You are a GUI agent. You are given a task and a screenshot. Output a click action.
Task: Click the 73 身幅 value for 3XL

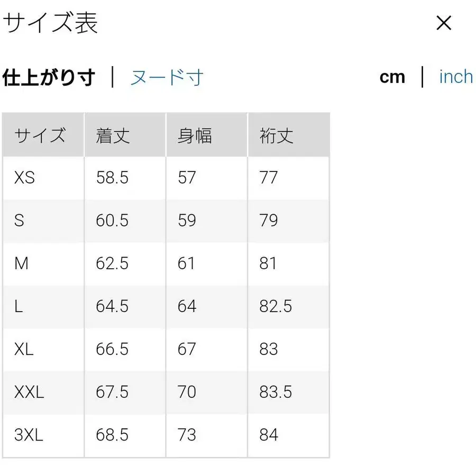pyautogui.click(x=187, y=435)
